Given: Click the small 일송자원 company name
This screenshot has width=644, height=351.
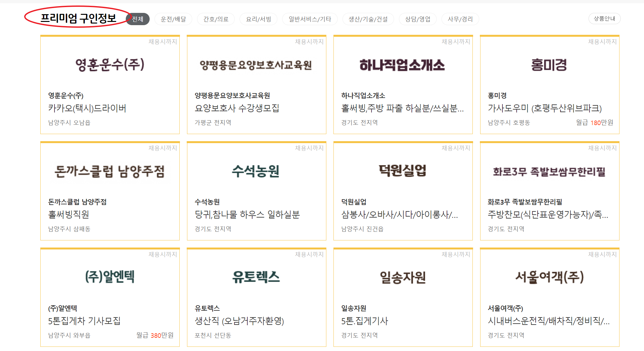Looking at the screenshot, I should point(354,308).
